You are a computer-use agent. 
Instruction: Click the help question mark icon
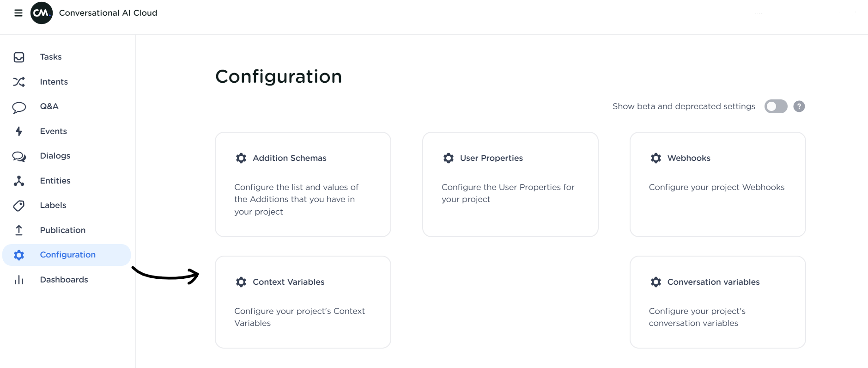[799, 106]
